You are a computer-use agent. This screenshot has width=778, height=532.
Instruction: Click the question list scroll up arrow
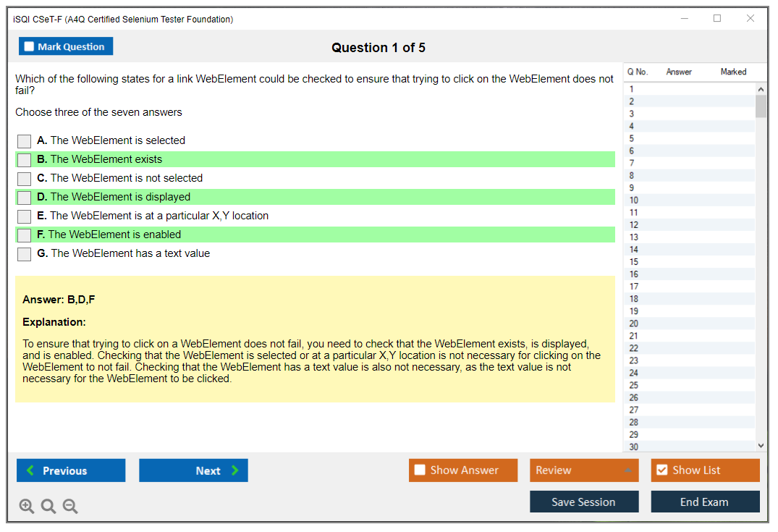click(x=760, y=89)
